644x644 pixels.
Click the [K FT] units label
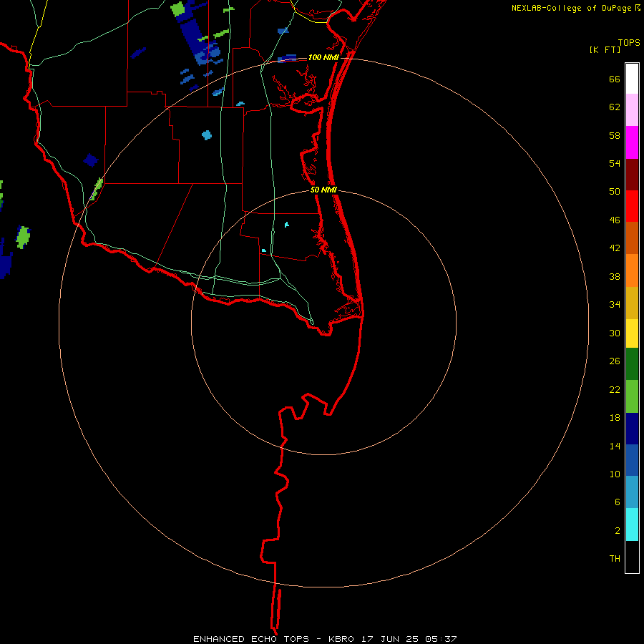click(605, 50)
